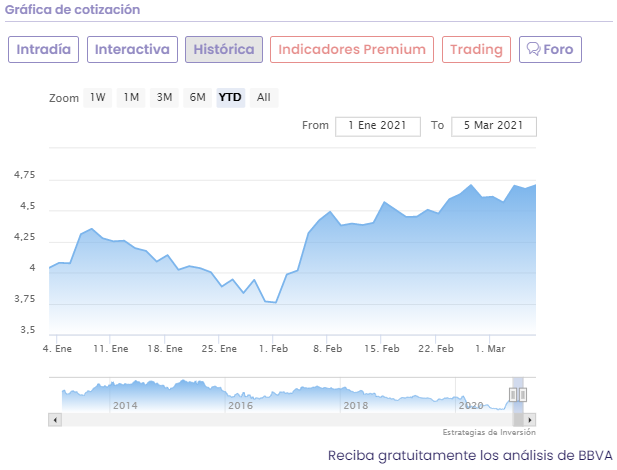The height and width of the screenshot is (470, 617).
Task: Click the Trading button
Action: coord(476,49)
